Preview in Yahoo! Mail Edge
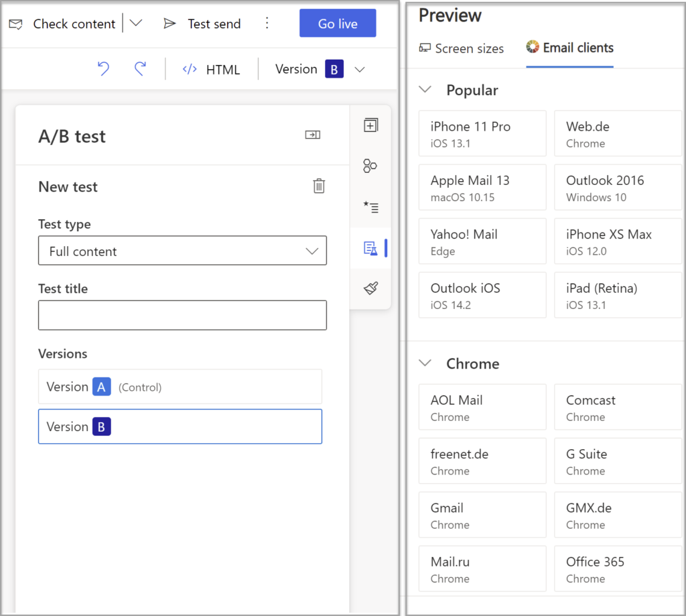The width and height of the screenshot is (686, 616). point(482,241)
